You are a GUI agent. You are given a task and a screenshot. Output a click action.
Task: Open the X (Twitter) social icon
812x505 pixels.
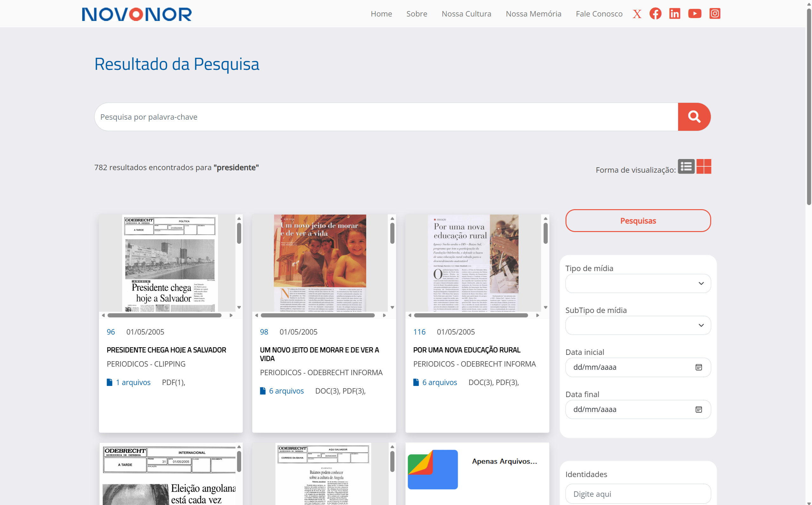point(637,14)
